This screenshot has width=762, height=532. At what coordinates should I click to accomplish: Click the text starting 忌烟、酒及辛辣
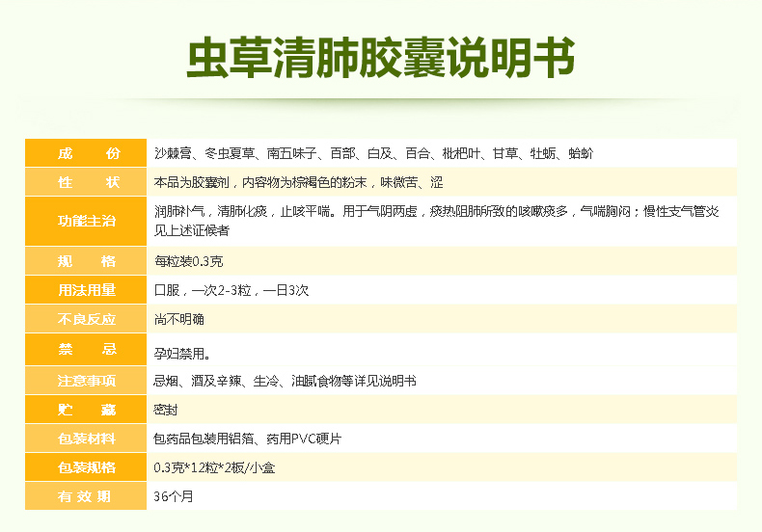[x=285, y=381]
